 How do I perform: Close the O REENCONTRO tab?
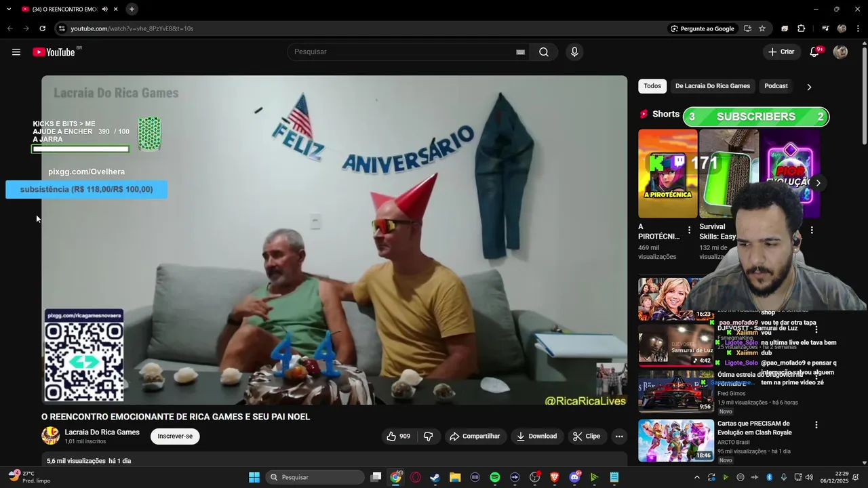click(x=116, y=9)
